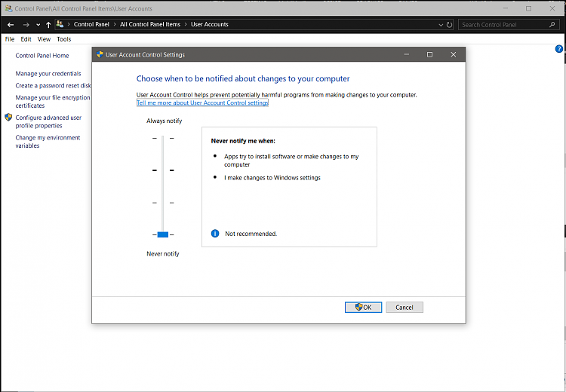Click 'Choose when to be notified' heading

(x=243, y=78)
